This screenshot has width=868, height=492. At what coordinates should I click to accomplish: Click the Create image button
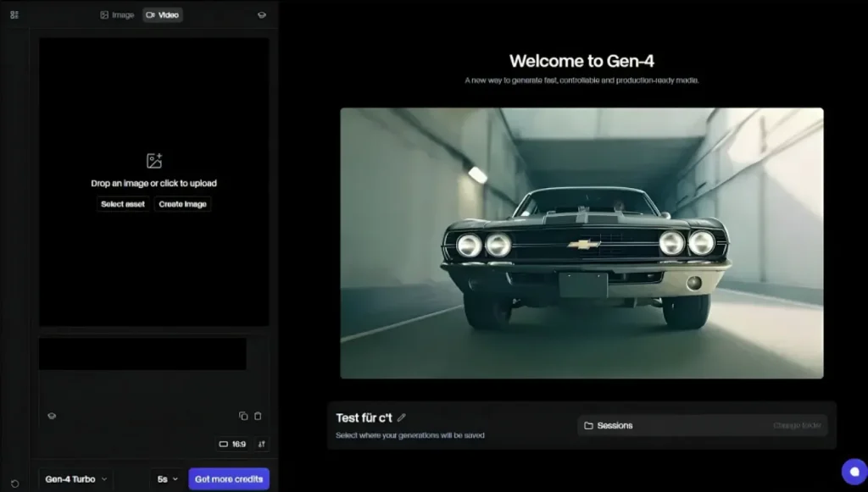(183, 204)
